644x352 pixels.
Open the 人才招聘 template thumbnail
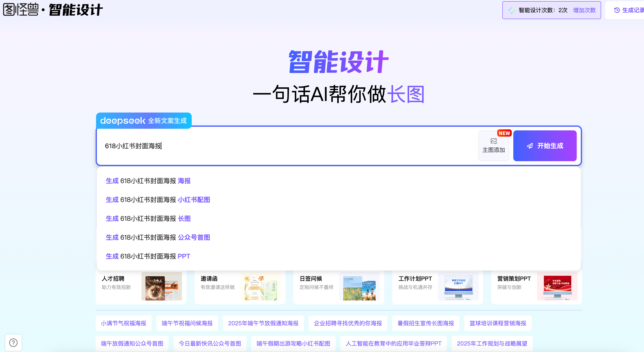pos(162,286)
